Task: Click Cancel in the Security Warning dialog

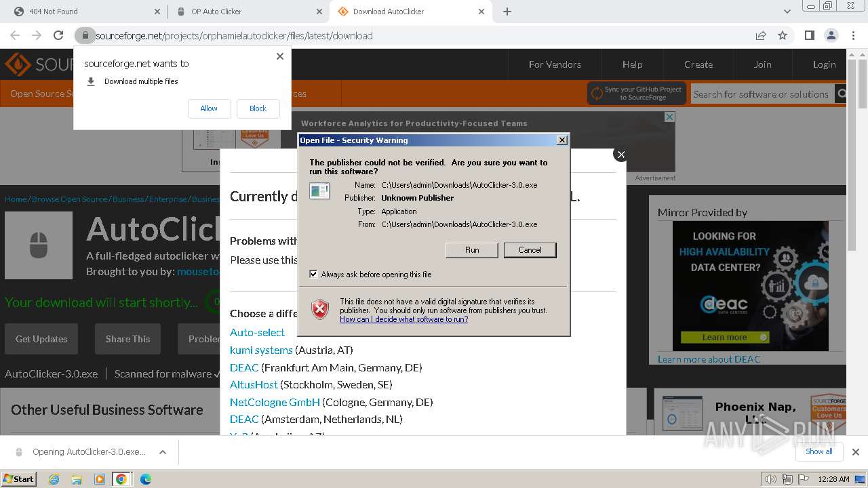Action: (x=530, y=250)
